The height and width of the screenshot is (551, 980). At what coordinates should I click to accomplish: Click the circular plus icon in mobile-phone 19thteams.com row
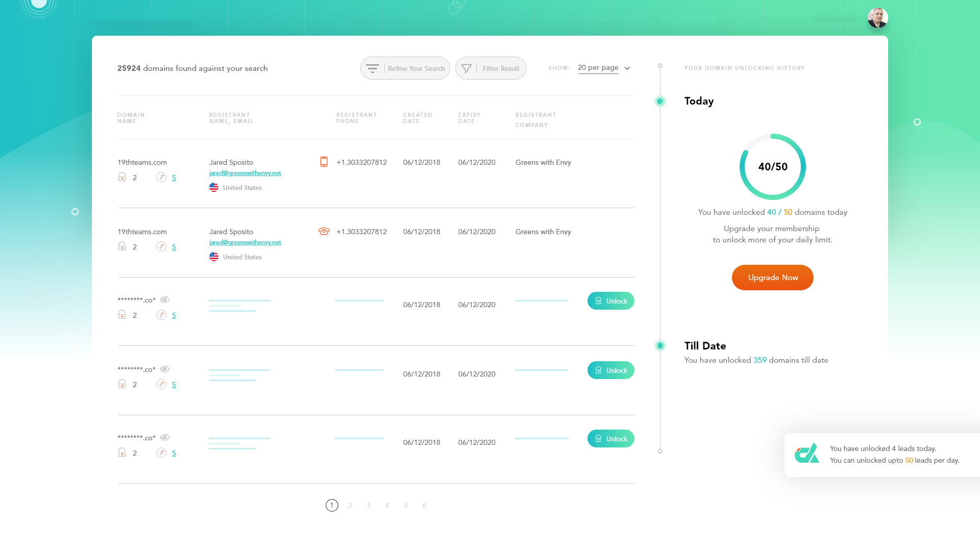point(161,177)
